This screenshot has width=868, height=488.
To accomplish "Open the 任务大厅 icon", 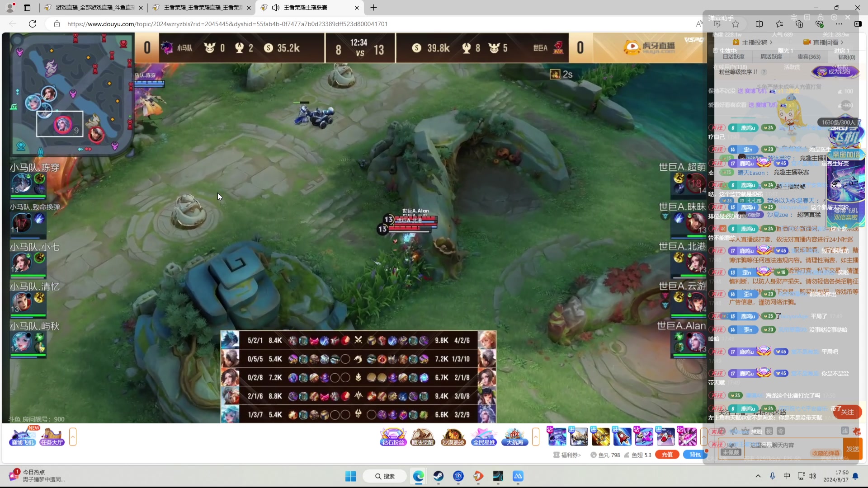I will tap(52, 436).
